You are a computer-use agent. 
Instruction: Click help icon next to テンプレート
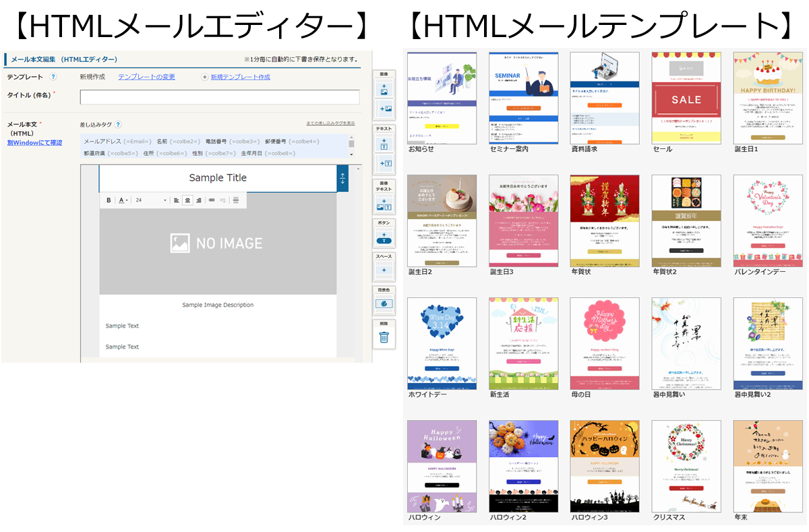point(53,77)
